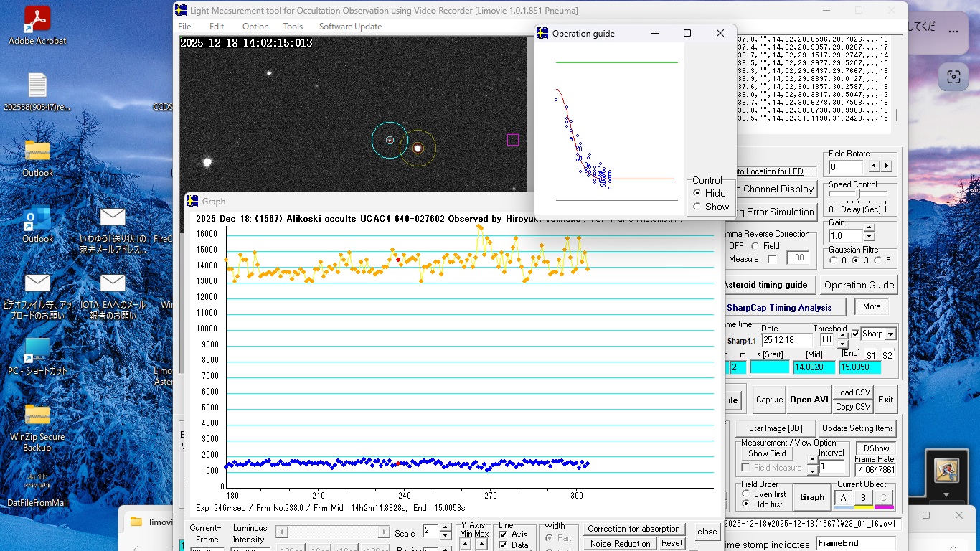Click the Speed Control delay slider
This screenshot has width=980, height=551.
coord(858,195)
